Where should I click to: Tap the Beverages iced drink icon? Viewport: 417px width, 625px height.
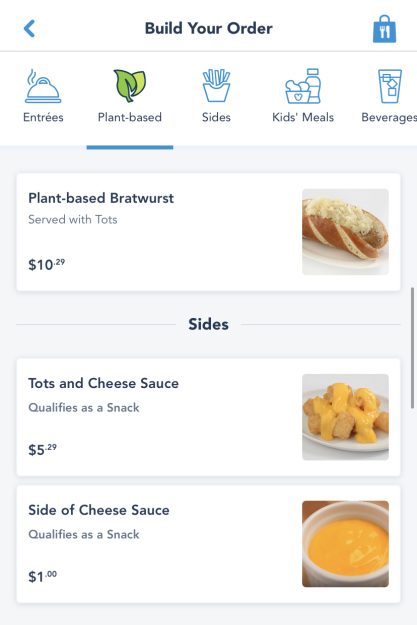pyautogui.click(x=389, y=86)
